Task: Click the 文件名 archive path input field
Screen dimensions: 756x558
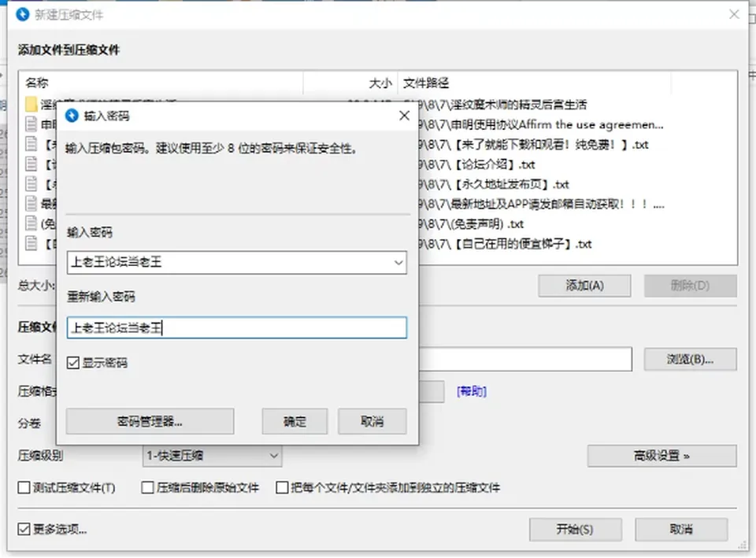Action: pyautogui.click(x=524, y=359)
